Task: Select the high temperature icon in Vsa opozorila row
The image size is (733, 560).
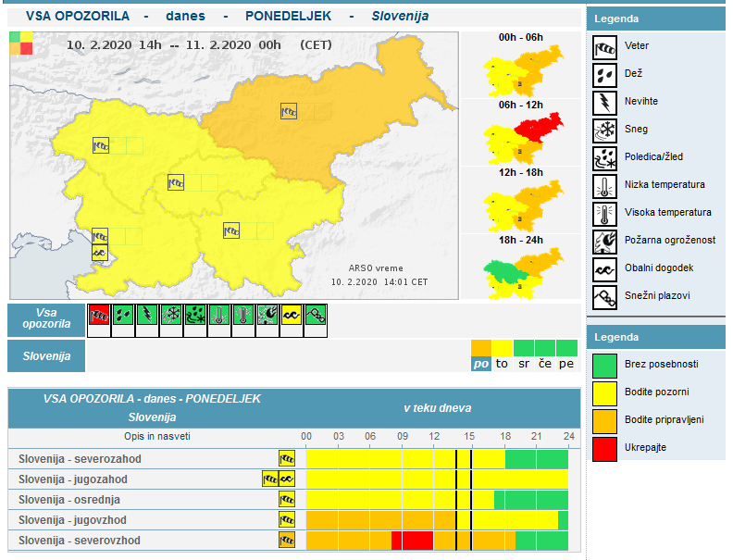Action: point(243,315)
